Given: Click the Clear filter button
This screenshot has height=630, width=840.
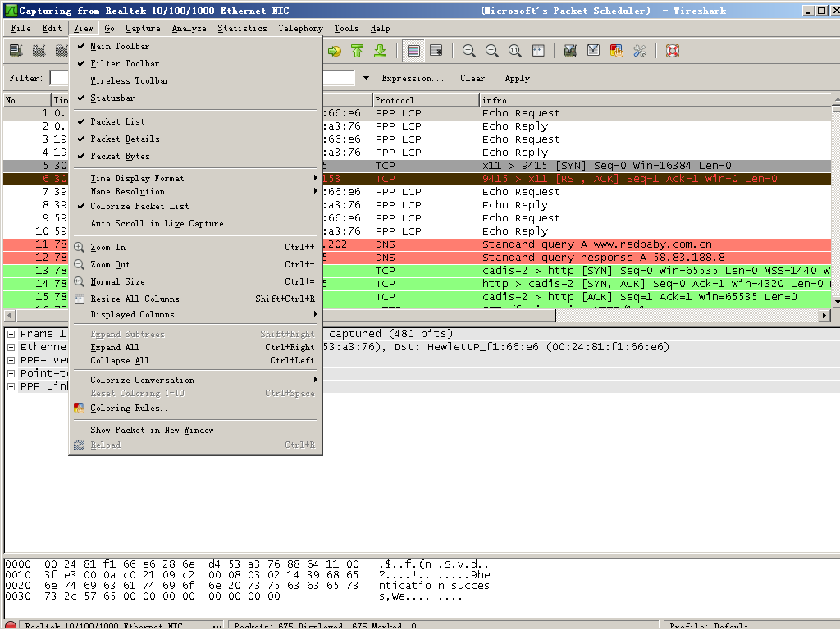Looking at the screenshot, I should coord(472,78).
